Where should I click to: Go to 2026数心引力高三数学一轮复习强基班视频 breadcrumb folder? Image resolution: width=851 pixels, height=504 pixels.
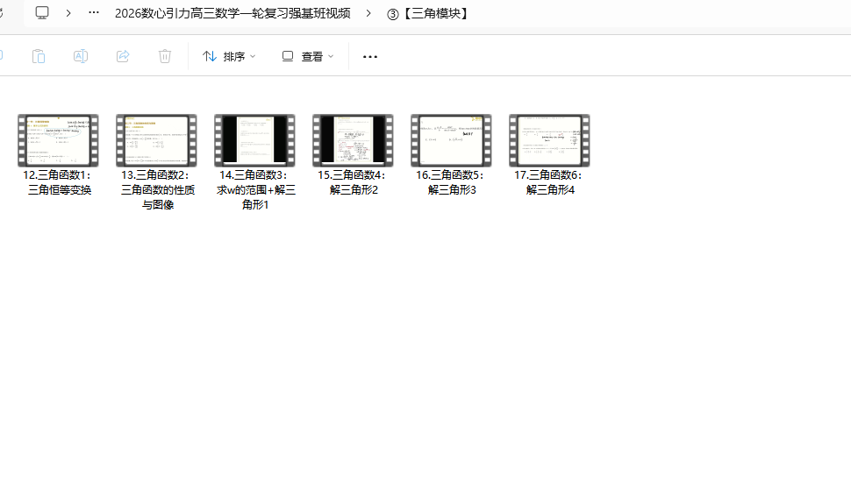click(232, 13)
